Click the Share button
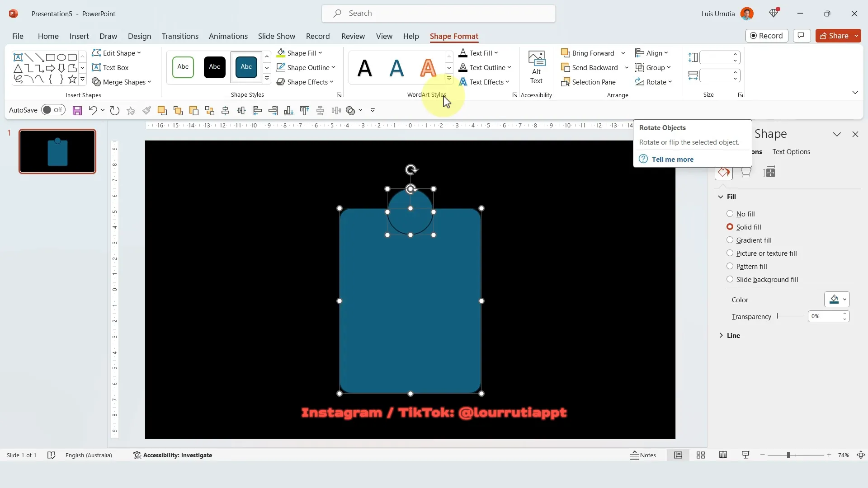The image size is (868, 488). 835,36
